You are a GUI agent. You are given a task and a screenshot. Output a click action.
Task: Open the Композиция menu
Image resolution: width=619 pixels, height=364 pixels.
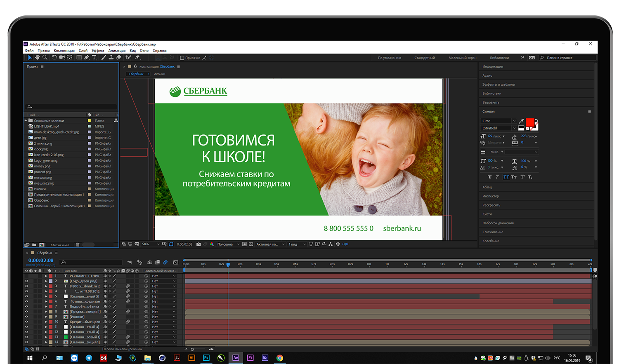click(64, 51)
